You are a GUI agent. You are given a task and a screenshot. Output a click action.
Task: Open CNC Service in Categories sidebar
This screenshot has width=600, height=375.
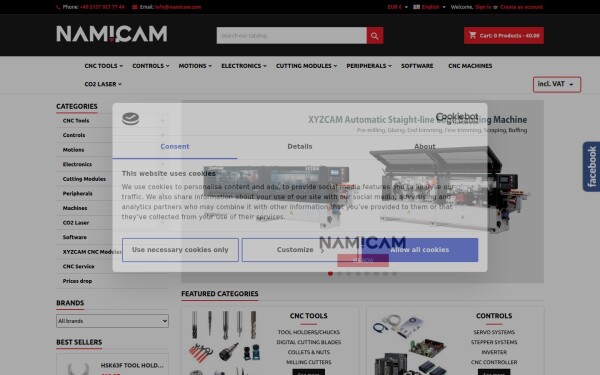78,266
